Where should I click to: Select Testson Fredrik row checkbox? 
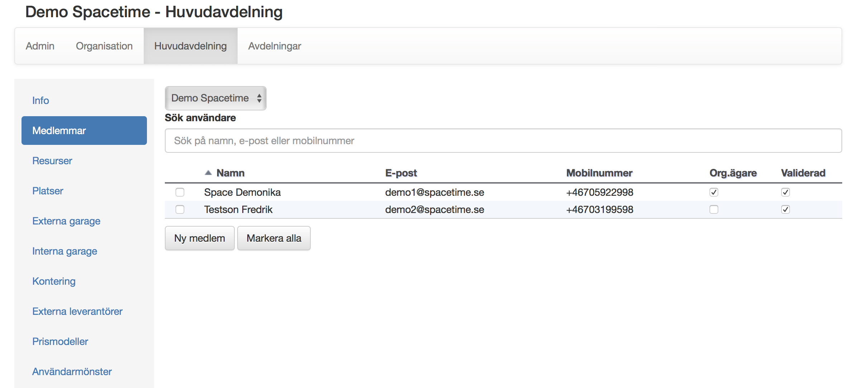point(180,209)
